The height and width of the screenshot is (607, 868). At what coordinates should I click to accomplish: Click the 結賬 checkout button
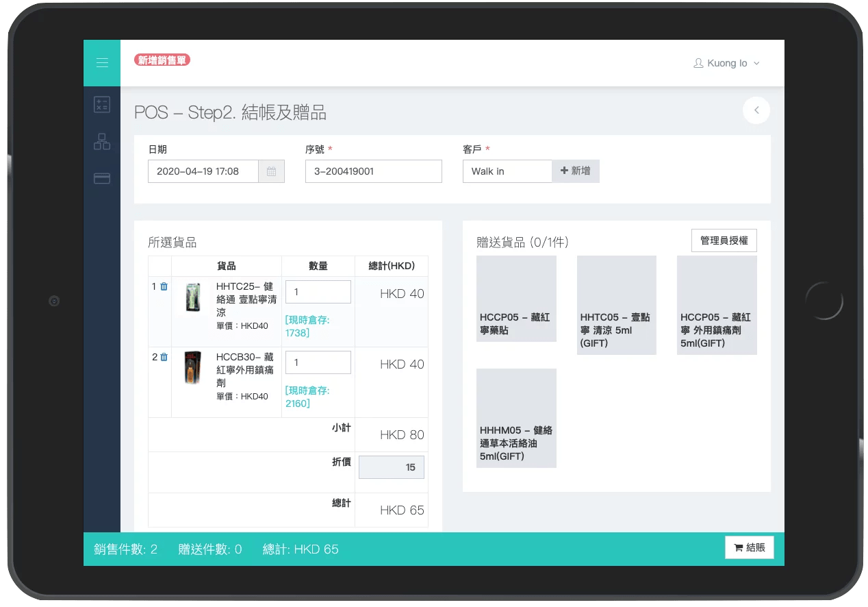coord(750,548)
